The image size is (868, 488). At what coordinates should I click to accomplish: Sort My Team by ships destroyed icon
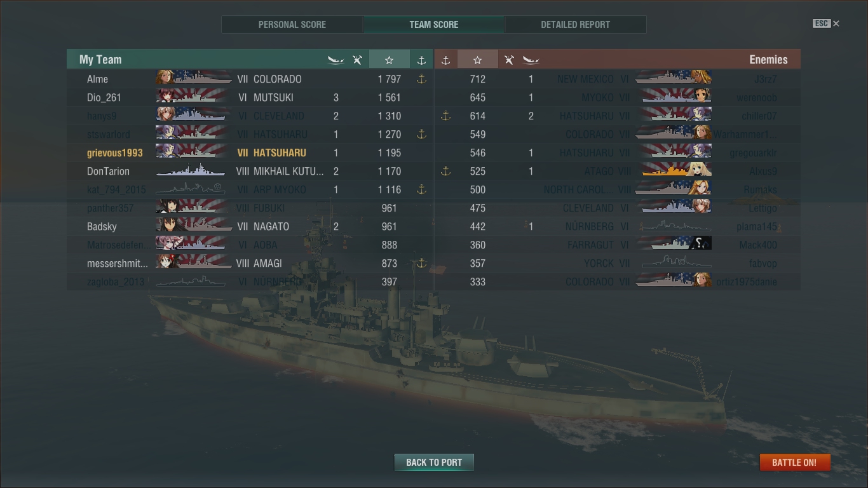336,60
